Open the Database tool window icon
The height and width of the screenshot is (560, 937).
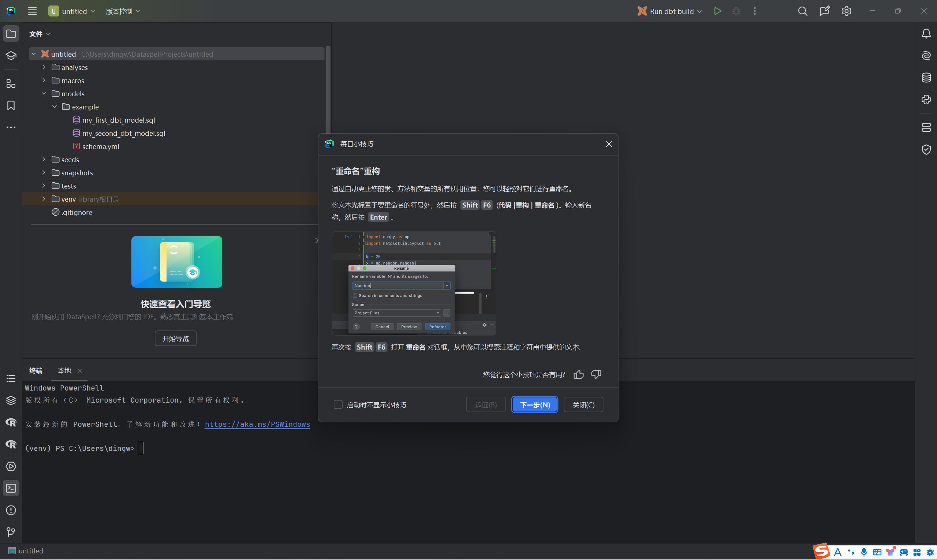tap(926, 78)
